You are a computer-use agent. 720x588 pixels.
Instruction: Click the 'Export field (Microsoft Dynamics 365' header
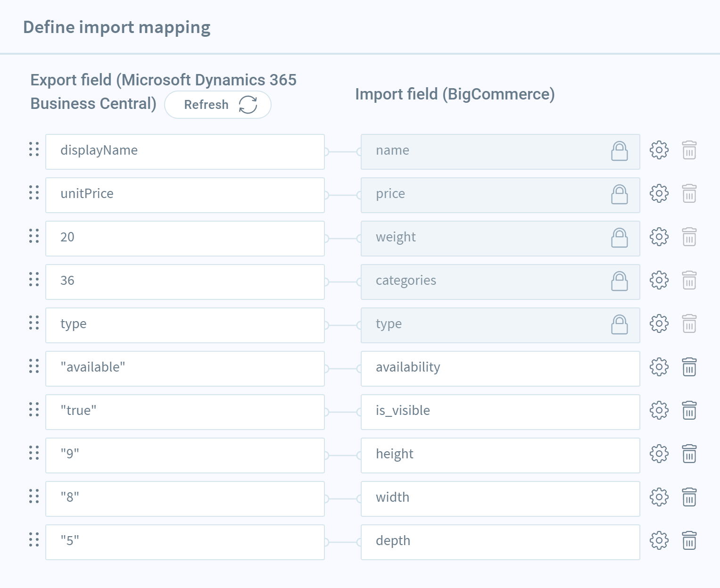tap(163, 80)
